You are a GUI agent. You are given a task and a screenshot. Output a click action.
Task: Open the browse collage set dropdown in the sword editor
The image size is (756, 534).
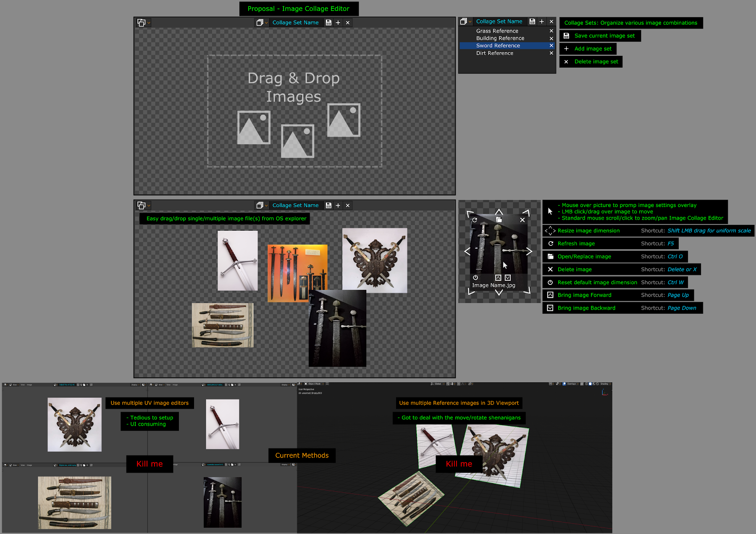coord(262,205)
